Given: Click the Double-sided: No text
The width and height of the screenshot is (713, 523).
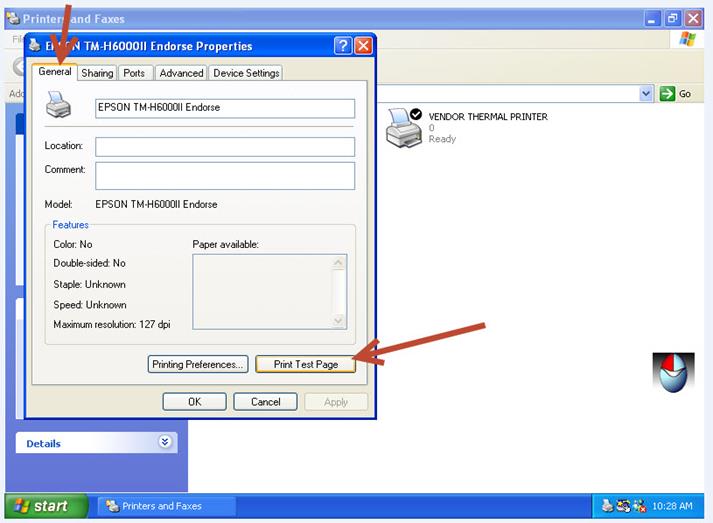Looking at the screenshot, I should coord(89,263).
